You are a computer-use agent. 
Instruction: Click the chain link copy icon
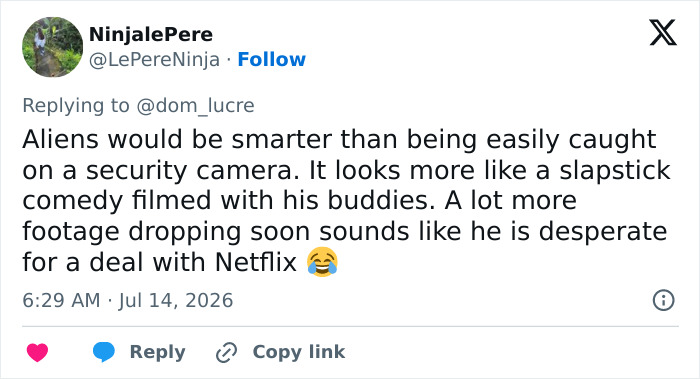(226, 352)
